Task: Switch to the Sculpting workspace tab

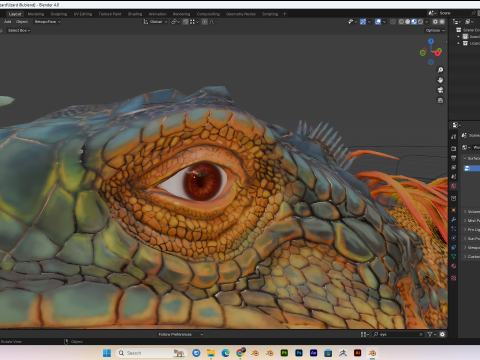Action: (59, 14)
